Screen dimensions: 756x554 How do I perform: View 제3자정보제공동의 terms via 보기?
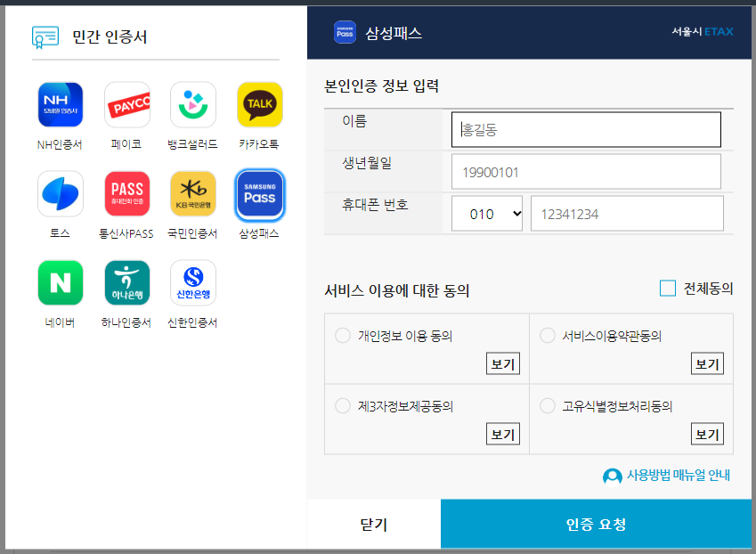coord(503,434)
